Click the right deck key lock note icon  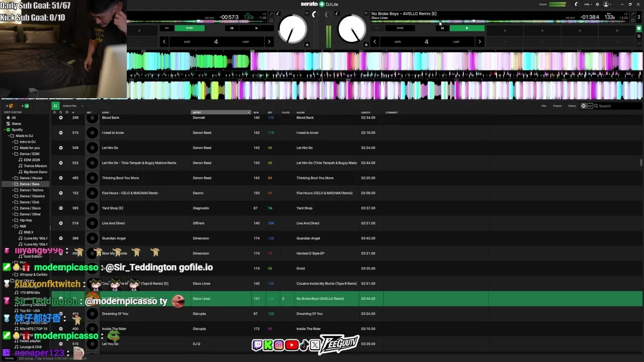337,14
